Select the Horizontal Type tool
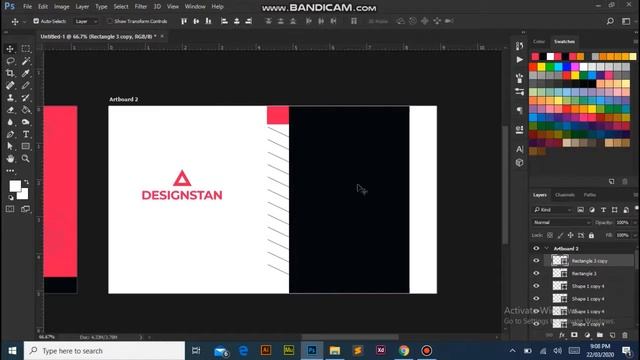The width and height of the screenshot is (640, 360). point(26,134)
